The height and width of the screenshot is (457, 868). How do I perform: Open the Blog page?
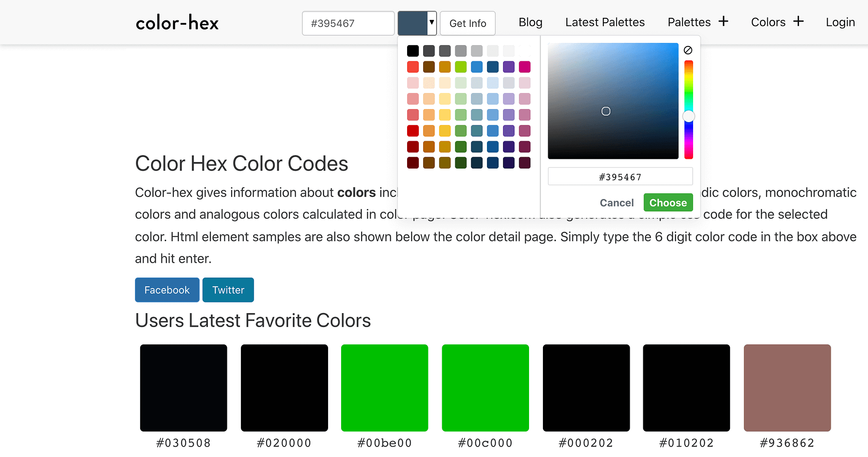tap(530, 22)
